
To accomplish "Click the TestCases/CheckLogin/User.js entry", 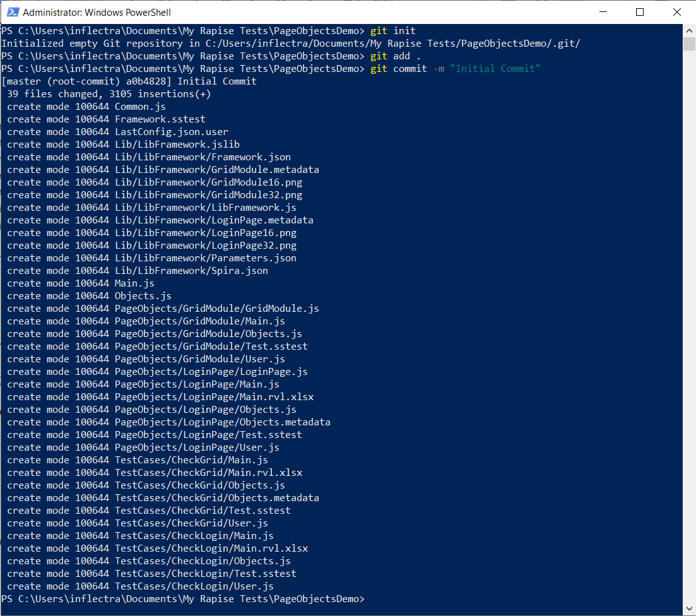I will tap(194, 586).
